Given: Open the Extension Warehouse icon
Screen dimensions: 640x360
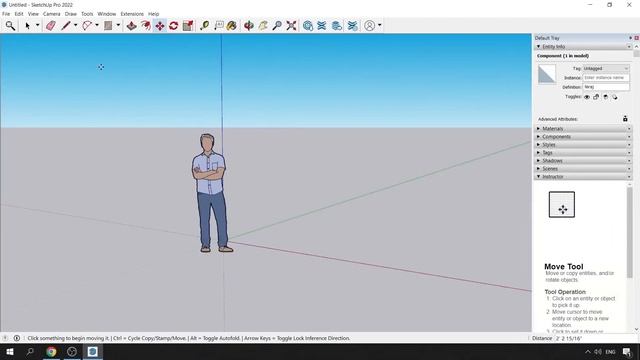Looking at the screenshot, I should 322,26.
